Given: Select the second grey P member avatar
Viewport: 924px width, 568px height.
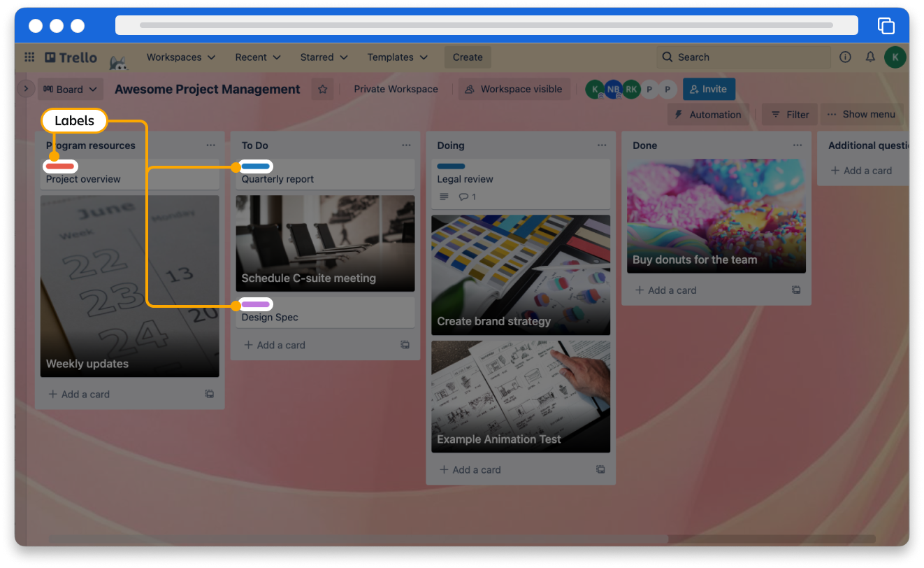Looking at the screenshot, I should click(x=667, y=90).
